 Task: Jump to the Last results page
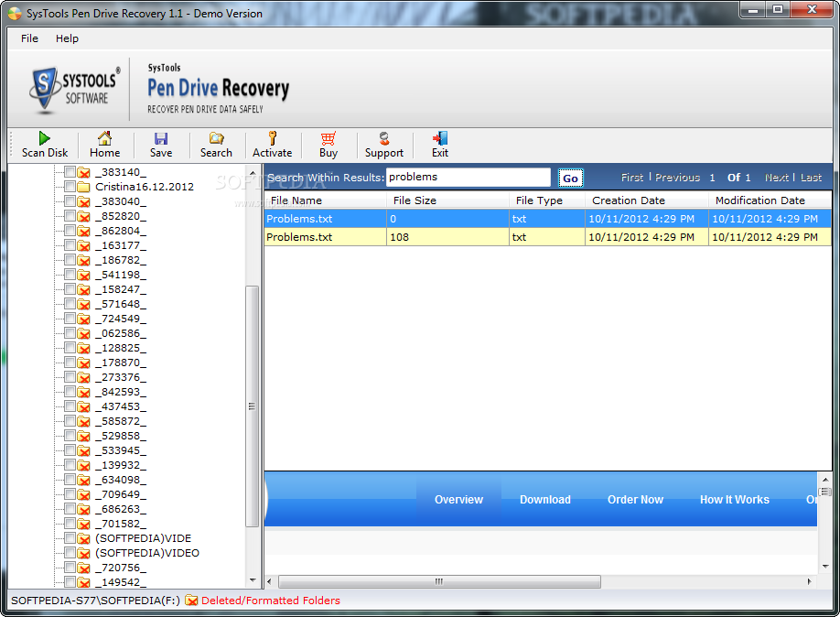[811, 178]
